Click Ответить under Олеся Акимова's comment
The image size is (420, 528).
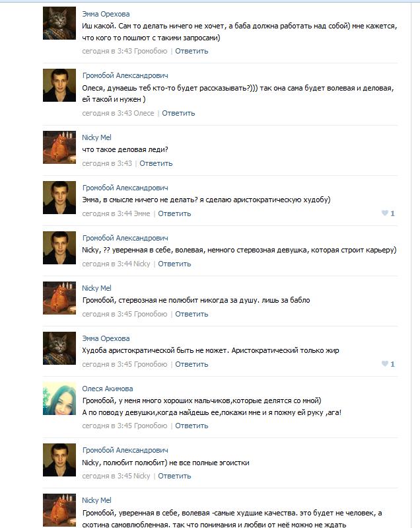click(x=192, y=426)
